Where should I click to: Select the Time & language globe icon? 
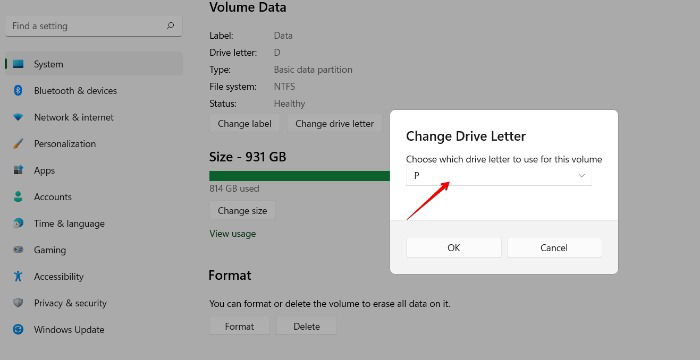18,223
